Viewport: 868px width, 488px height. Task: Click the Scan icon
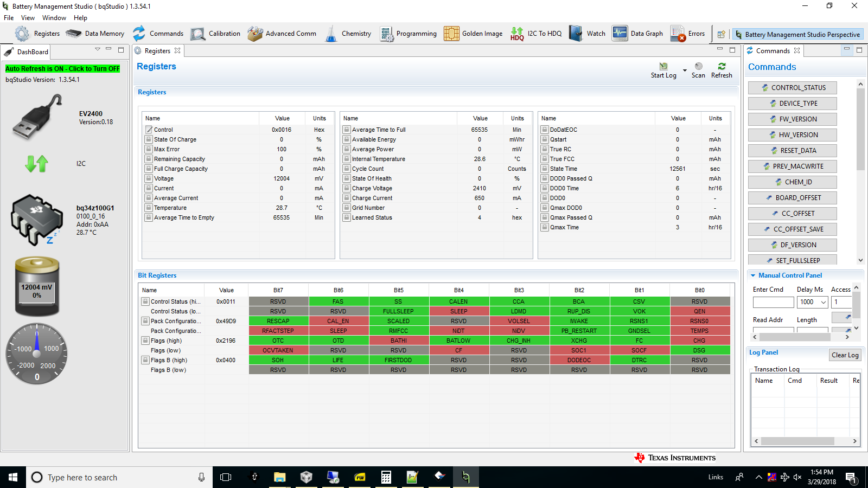pos(699,66)
